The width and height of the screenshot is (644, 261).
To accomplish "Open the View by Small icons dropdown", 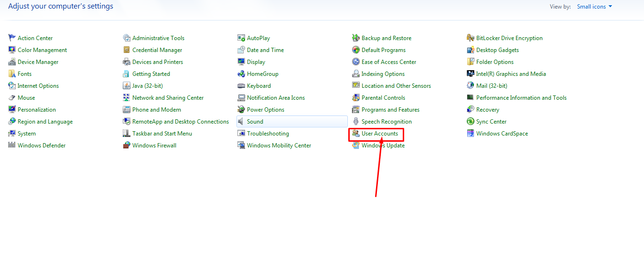I will [x=594, y=7].
